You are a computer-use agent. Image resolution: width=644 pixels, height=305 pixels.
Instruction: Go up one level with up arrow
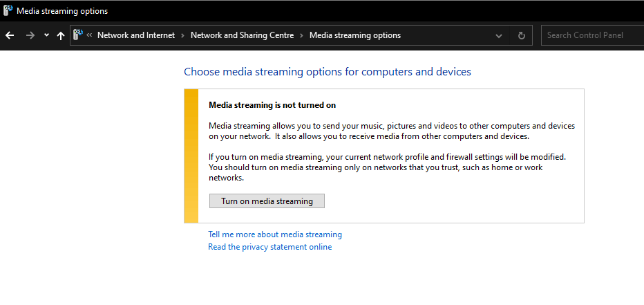[61, 36]
